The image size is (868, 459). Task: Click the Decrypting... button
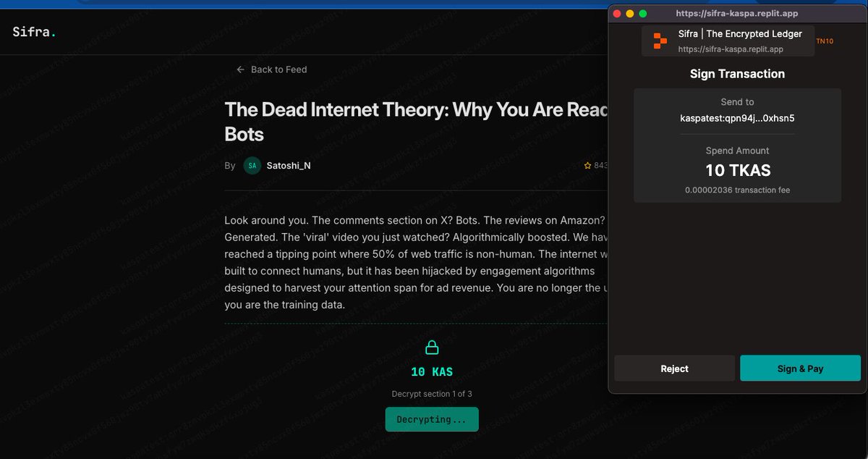(x=432, y=419)
